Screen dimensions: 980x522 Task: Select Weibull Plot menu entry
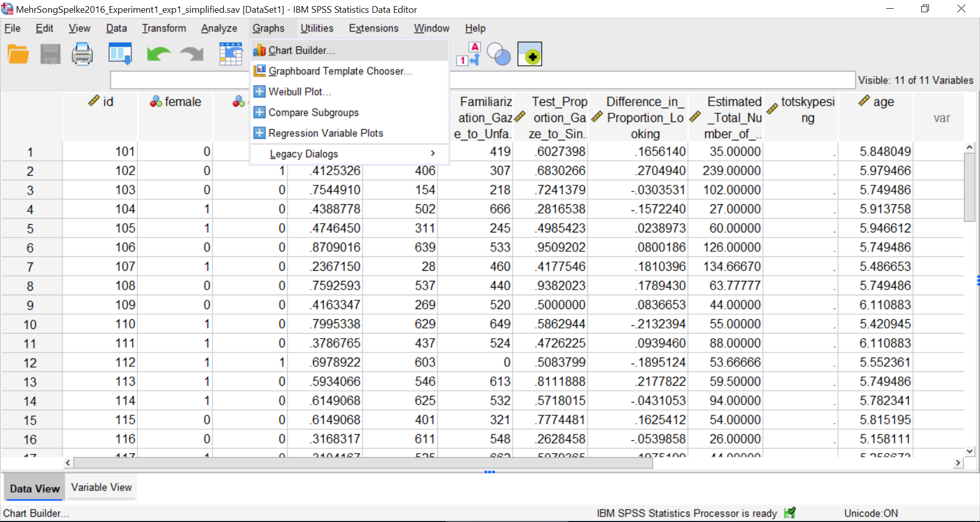tap(350, 91)
